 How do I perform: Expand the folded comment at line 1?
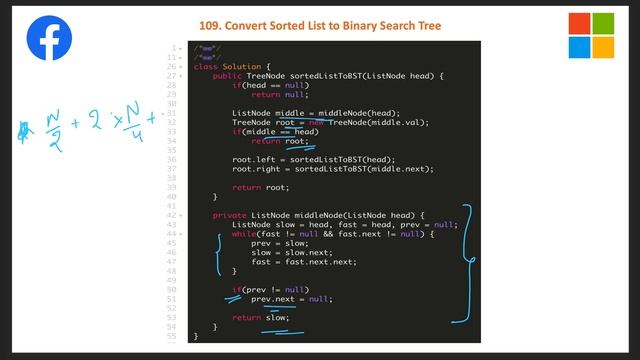click(x=207, y=48)
